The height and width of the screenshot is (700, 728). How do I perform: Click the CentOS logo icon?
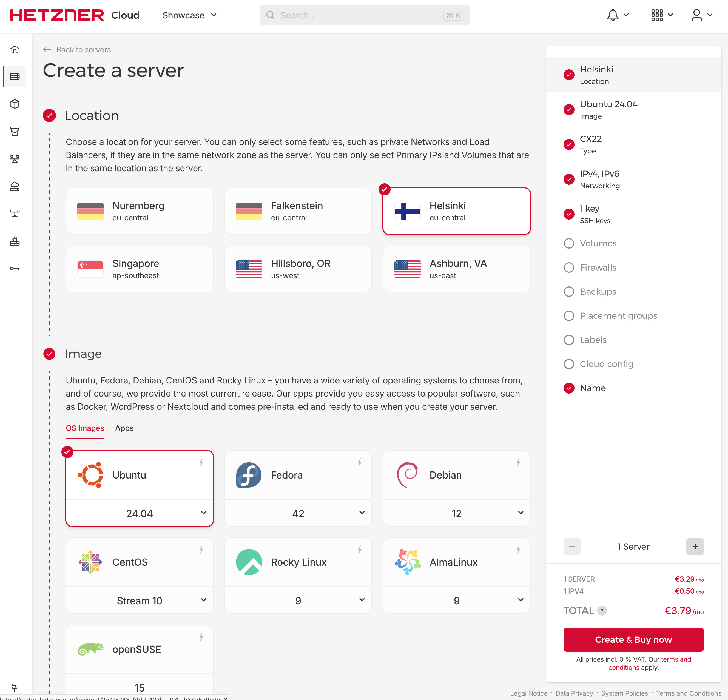[x=90, y=562]
